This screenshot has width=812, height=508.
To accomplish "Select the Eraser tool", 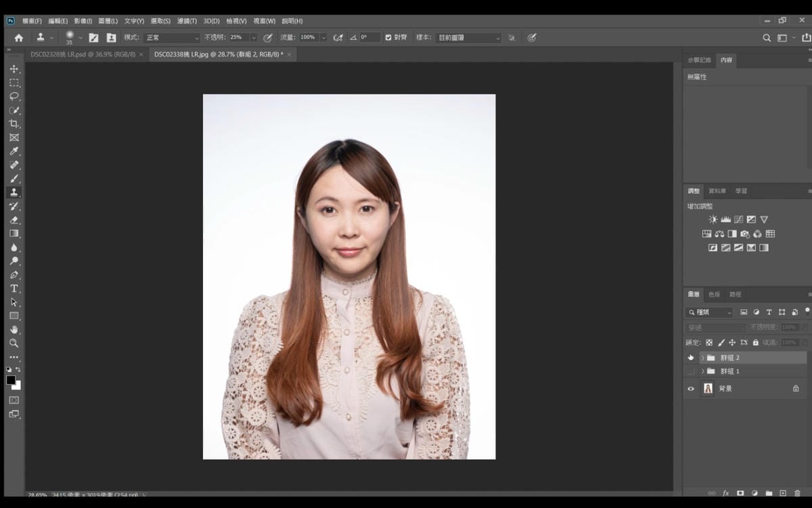I will tap(14, 220).
